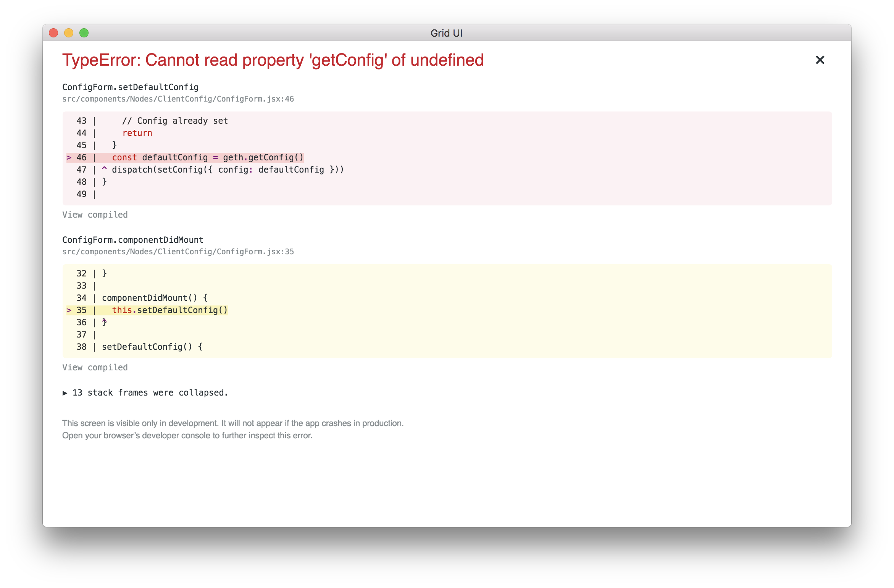The image size is (894, 588).
Task: Dismiss the error overlay via the X icon
Action: [820, 60]
